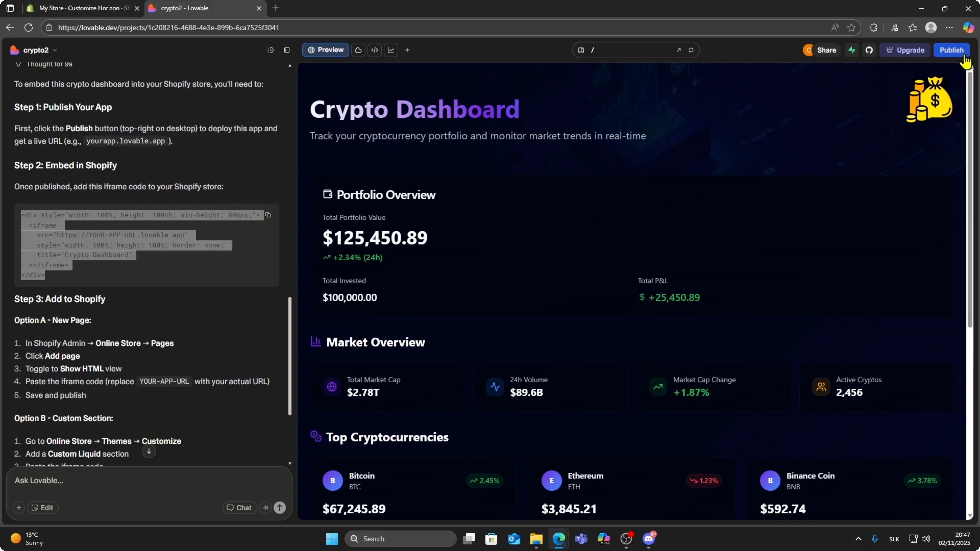
Task: Click the taskbar Search box
Action: point(401,539)
